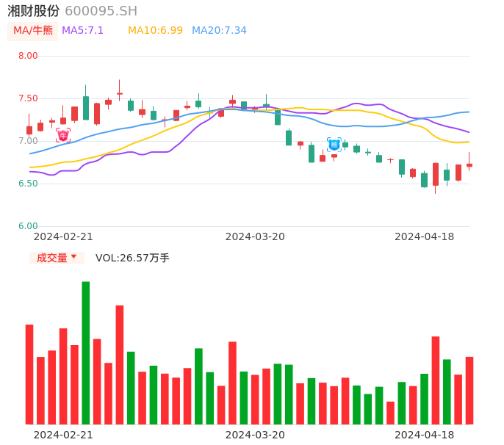504x445 pixels.
Task: Click the 6.50 price axis label
Action: point(28,184)
